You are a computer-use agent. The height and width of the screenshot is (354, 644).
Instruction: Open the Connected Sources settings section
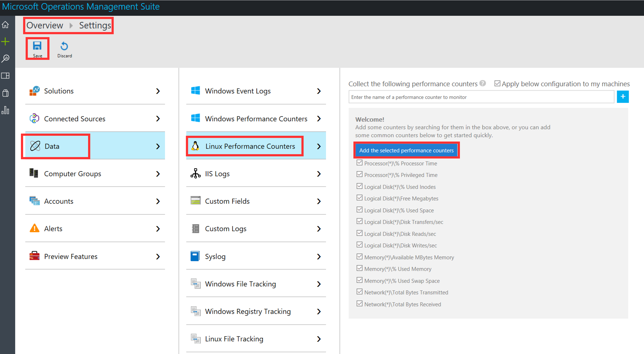pyautogui.click(x=95, y=118)
